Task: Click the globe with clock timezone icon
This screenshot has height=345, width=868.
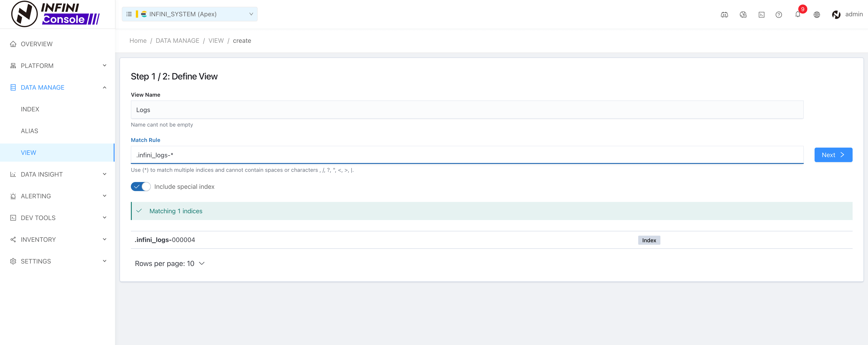Action: pos(743,14)
